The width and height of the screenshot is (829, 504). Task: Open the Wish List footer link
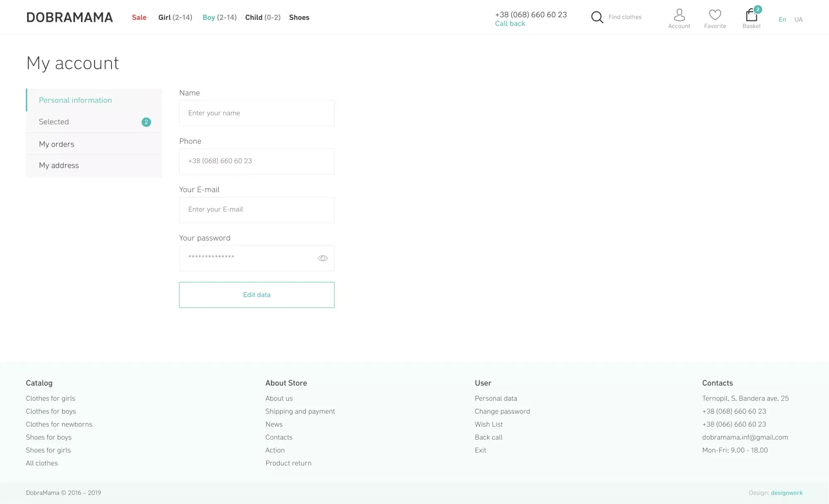click(488, 424)
